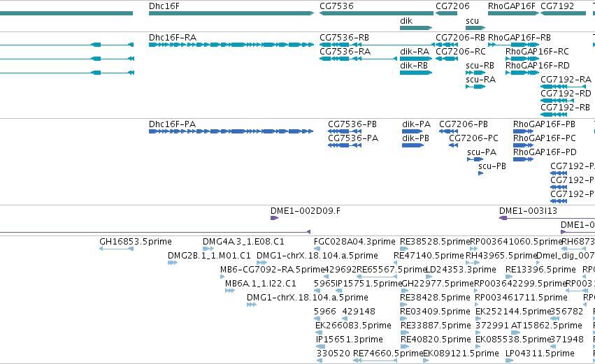
Task: Select the CG7536-PA protein feature
Action: (x=345, y=145)
